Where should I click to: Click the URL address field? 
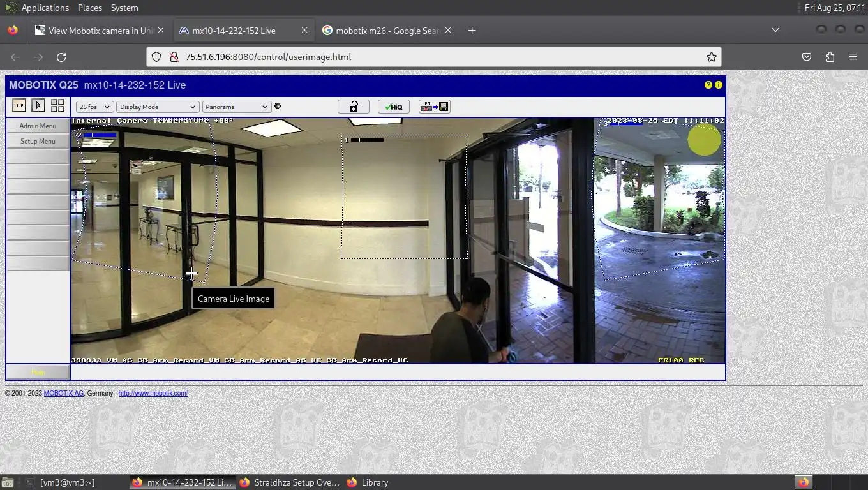point(434,57)
